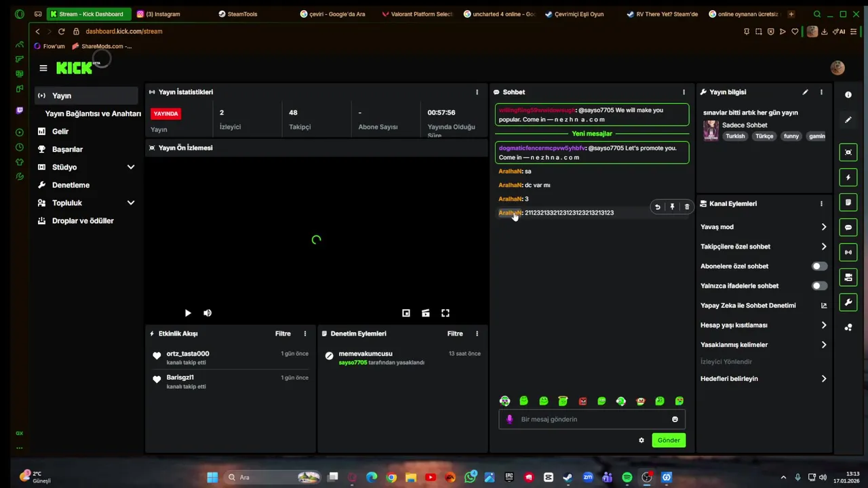Open the hamburger menu next to KICK logo

click(43, 68)
